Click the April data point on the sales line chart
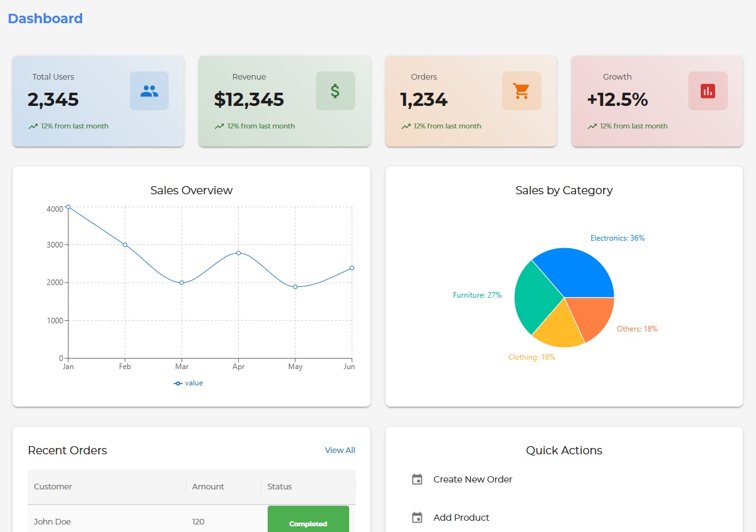 point(239,253)
